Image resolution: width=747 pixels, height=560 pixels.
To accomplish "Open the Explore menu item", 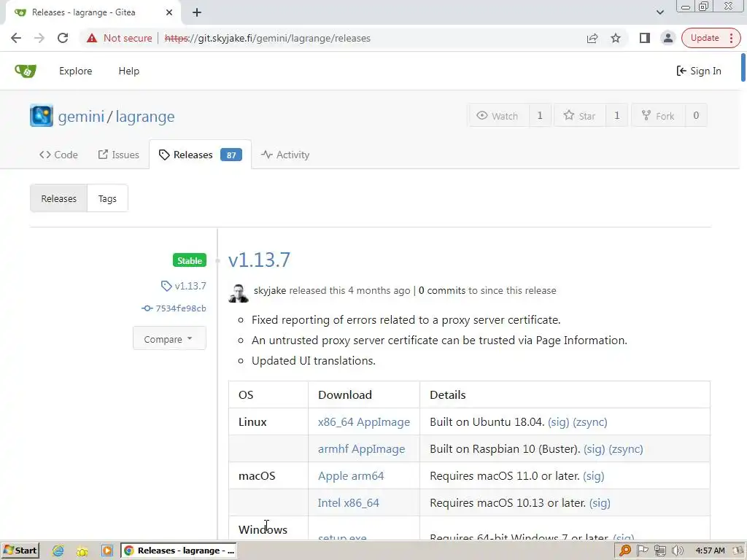I will 75,71.
